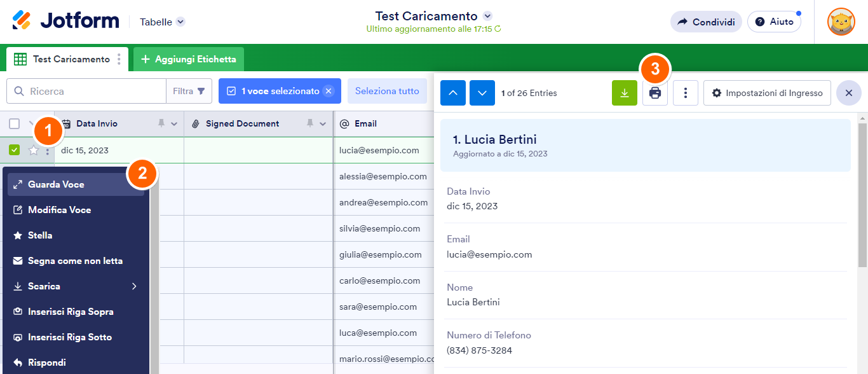Screen dimensions: 868x374
Task: Expand the Tabelle product dropdown
Action: [x=180, y=22]
